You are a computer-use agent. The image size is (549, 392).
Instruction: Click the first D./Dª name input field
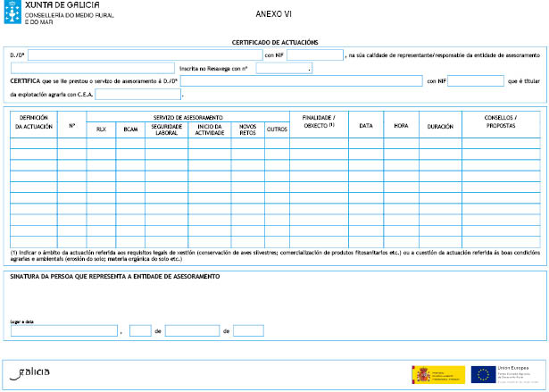pos(145,55)
